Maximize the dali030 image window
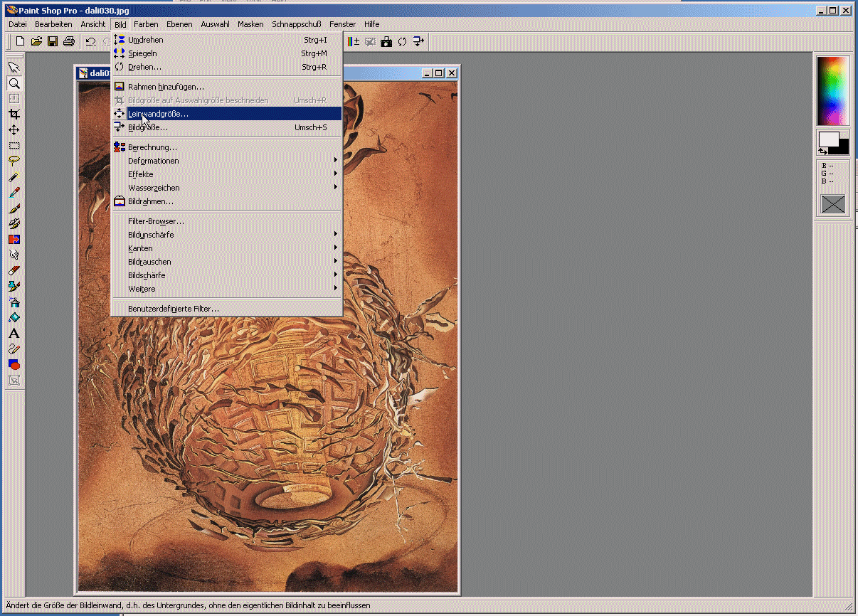Screen dimensions: 858x616 [439, 73]
